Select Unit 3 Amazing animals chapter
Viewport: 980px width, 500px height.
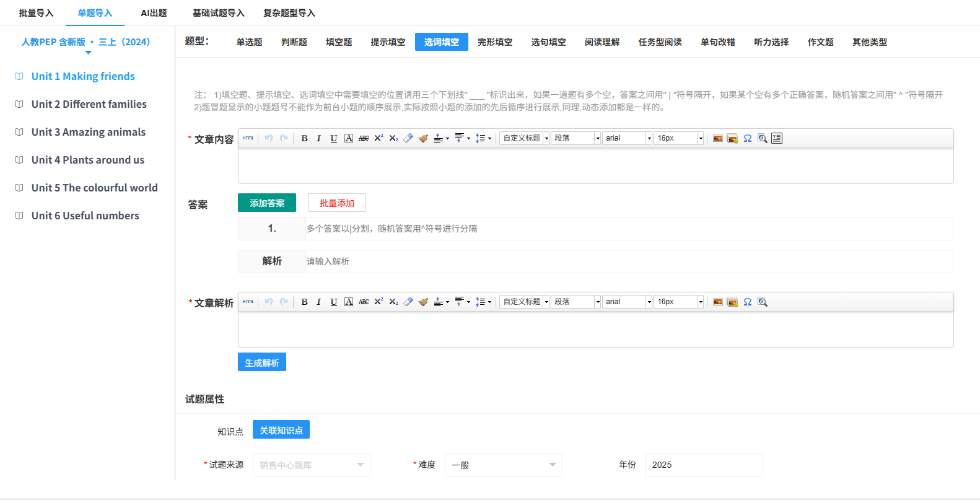pyautogui.click(x=89, y=132)
